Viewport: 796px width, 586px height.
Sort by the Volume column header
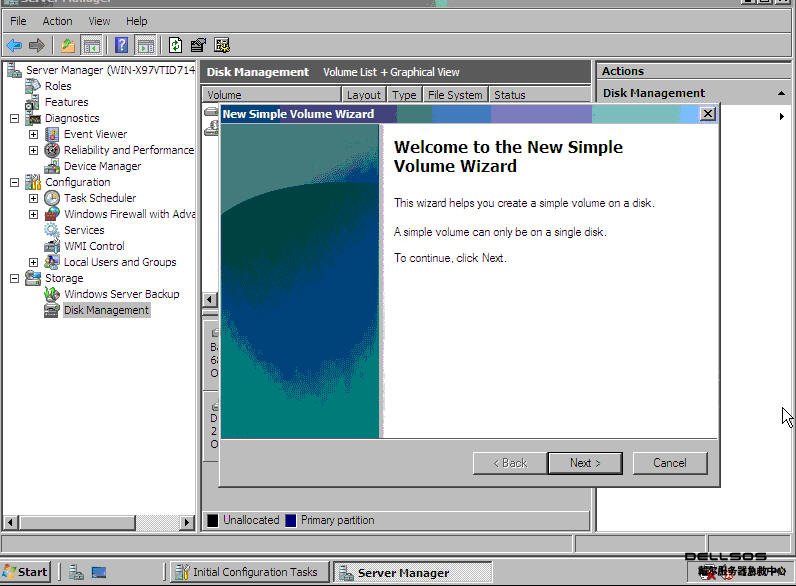tap(272, 95)
